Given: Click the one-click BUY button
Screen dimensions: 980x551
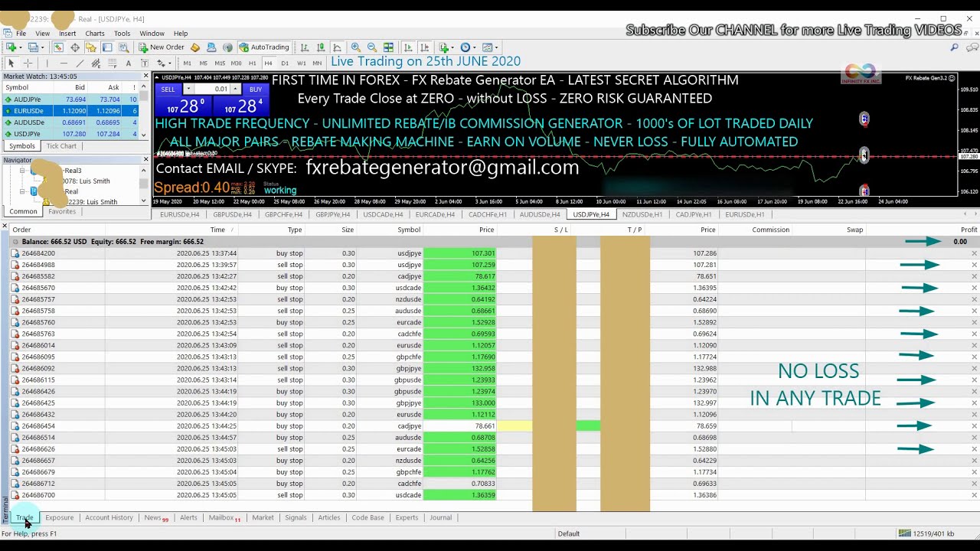Looking at the screenshot, I should (255, 90).
